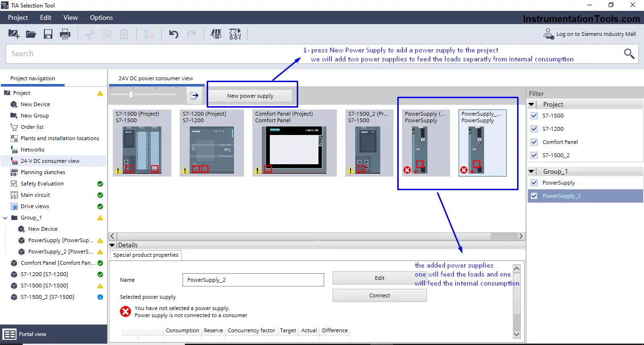Select New Group in project tree
644x345 pixels.
(34, 116)
